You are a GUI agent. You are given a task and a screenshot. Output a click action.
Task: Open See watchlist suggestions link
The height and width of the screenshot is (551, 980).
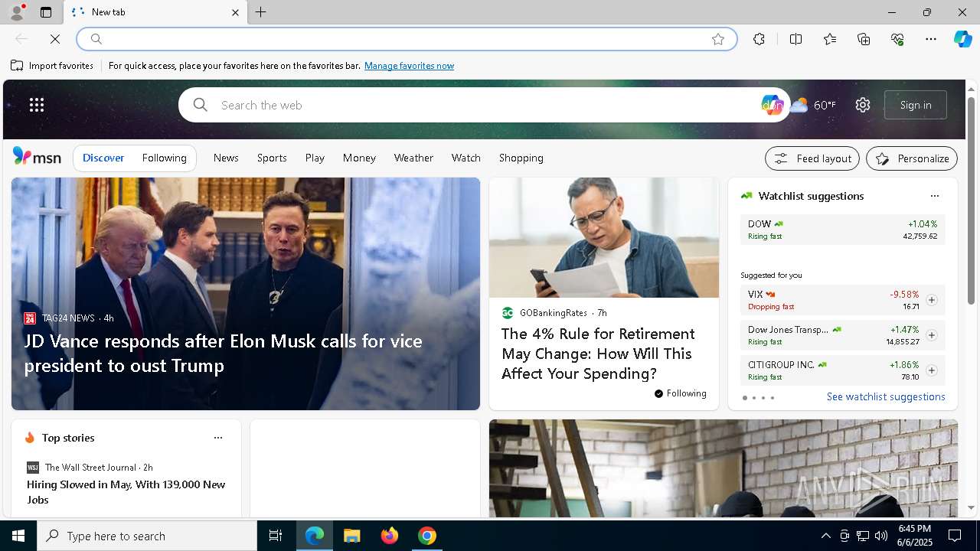(886, 396)
